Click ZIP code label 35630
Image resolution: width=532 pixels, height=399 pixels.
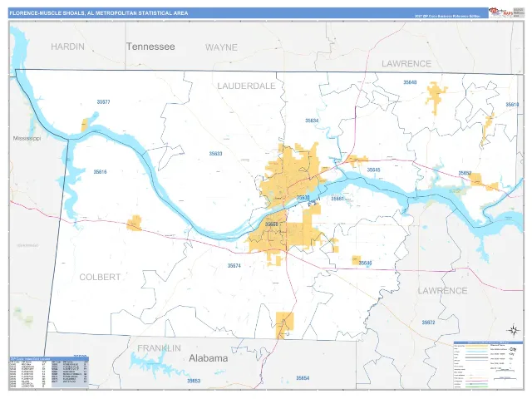pyautogui.click(x=303, y=198)
